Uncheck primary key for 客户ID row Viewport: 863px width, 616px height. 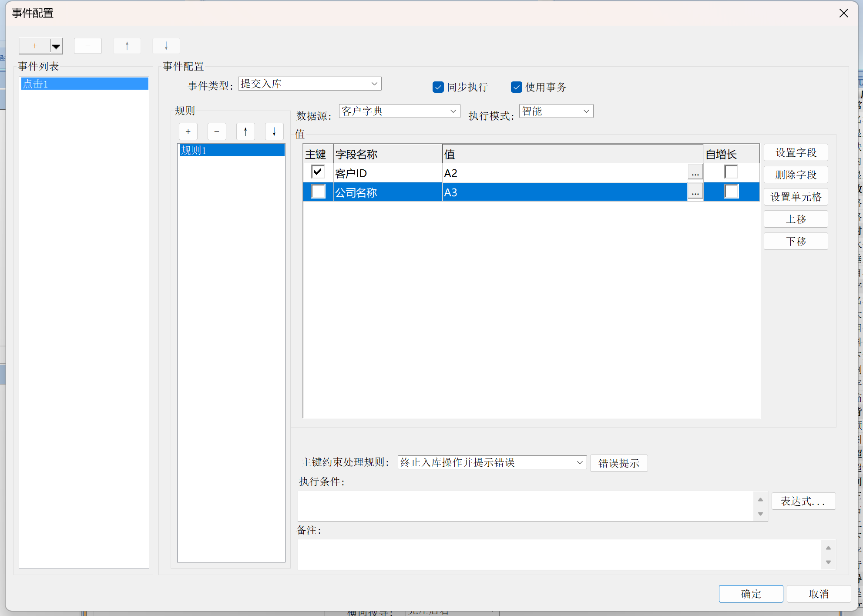click(318, 172)
